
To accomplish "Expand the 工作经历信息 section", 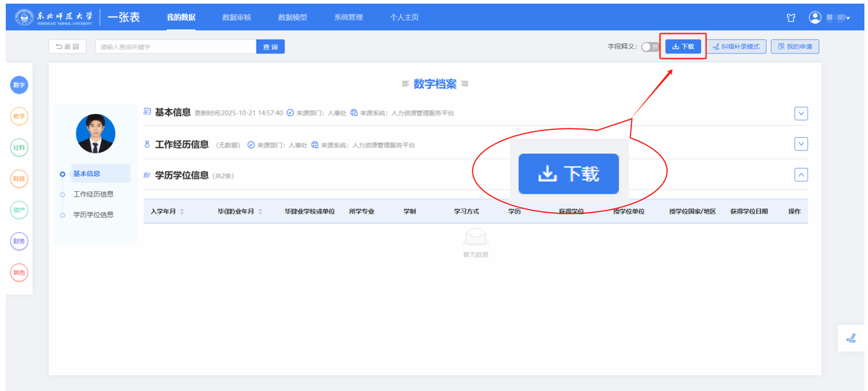I will 801,144.
